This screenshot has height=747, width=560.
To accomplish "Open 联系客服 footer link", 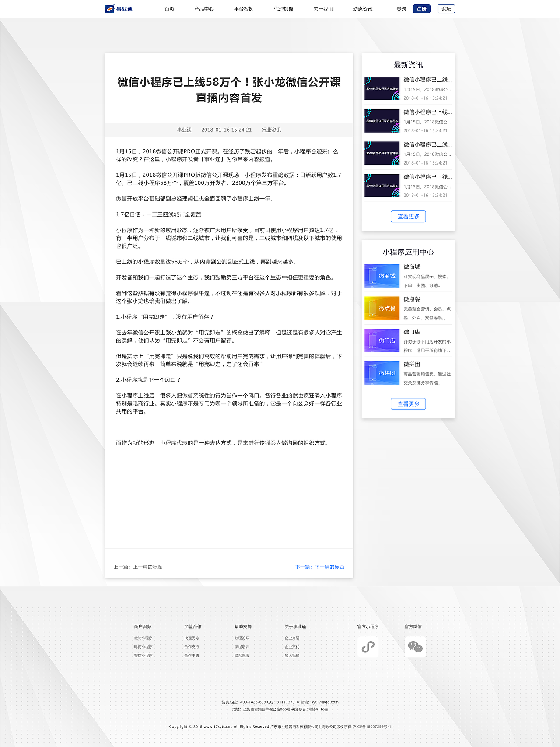I will (242, 656).
